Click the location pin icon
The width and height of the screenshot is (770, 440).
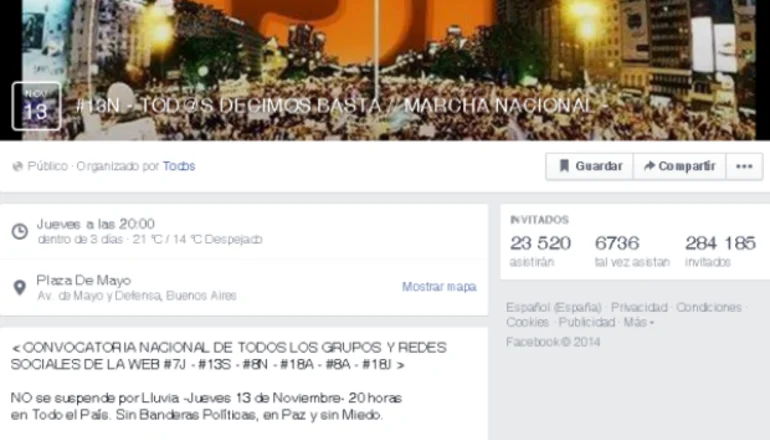click(20, 288)
